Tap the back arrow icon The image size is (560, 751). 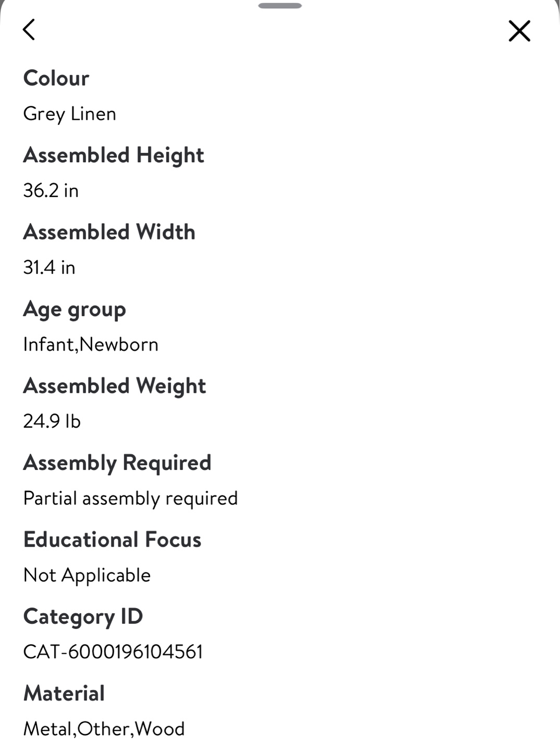(x=29, y=30)
